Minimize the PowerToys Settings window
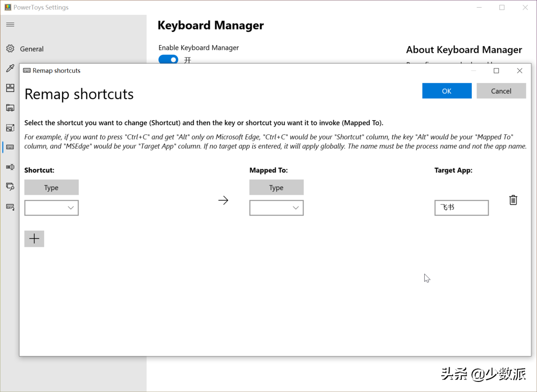 (479, 7)
